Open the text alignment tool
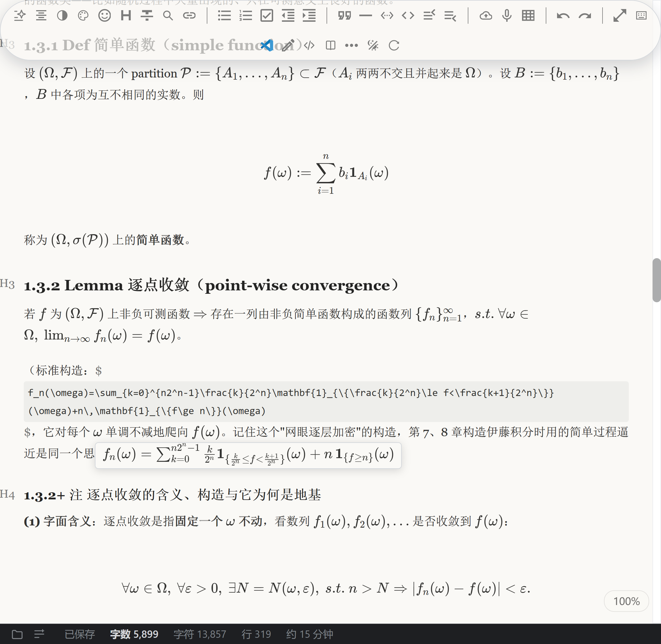Viewport: 661px width, 644px height. (41, 16)
